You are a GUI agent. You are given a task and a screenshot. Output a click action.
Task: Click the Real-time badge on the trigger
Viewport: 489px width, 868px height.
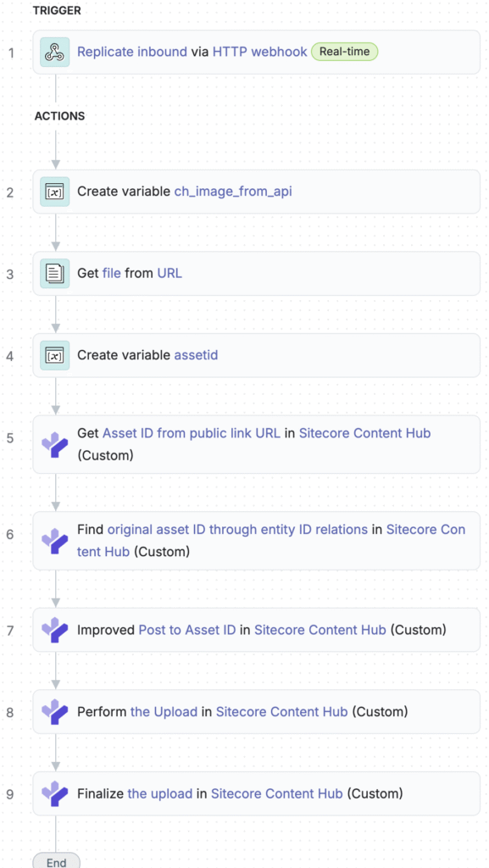pyautogui.click(x=345, y=52)
